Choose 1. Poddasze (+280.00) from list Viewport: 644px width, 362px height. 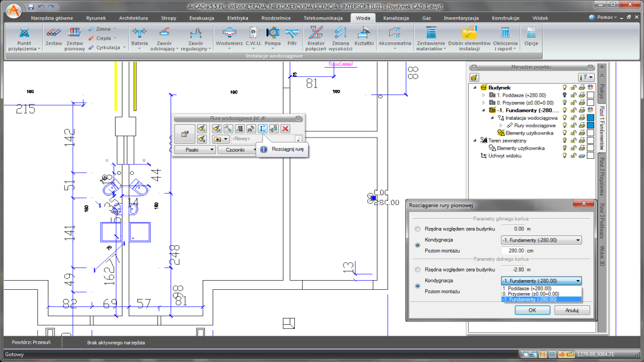tap(542, 289)
